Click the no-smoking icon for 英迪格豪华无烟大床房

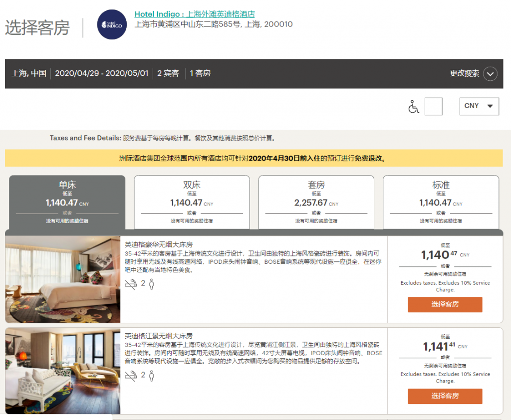click(131, 284)
